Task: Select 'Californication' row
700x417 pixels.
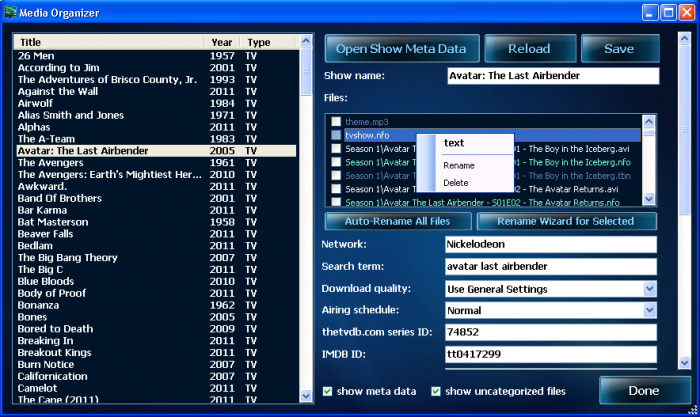Action: tap(156, 376)
